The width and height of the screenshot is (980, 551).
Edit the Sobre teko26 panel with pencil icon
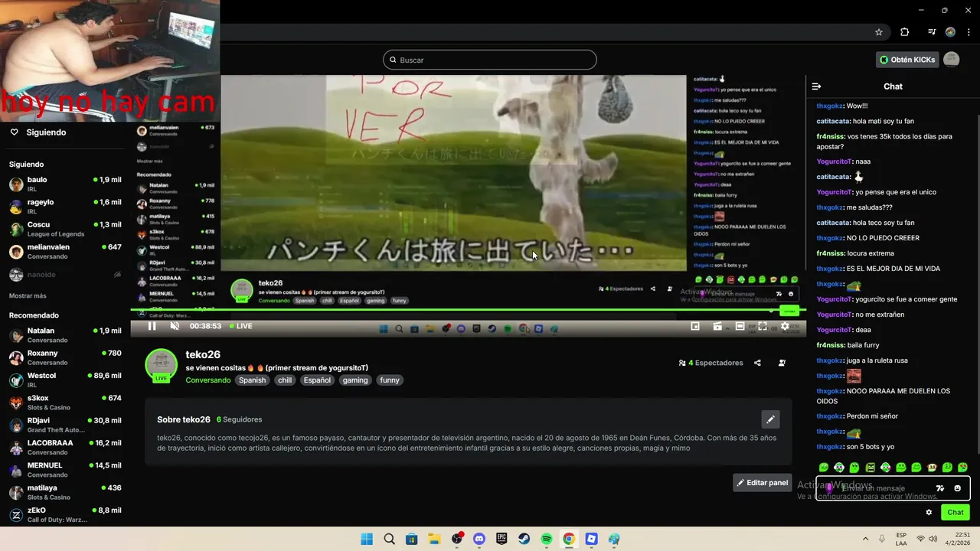click(x=770, y=419)
